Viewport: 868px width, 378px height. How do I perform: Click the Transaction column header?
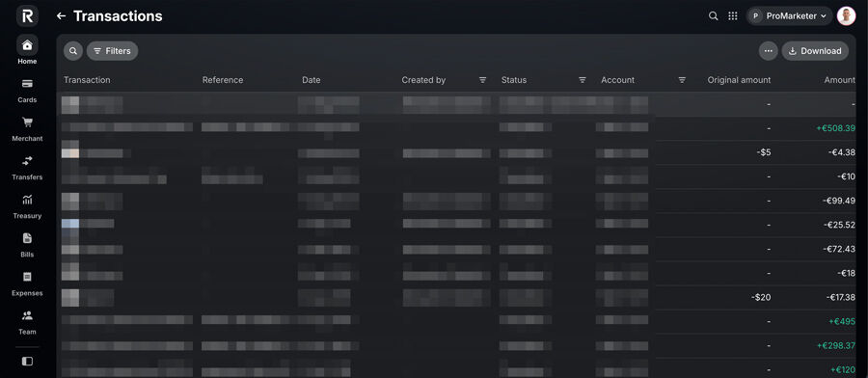point(87,80)
